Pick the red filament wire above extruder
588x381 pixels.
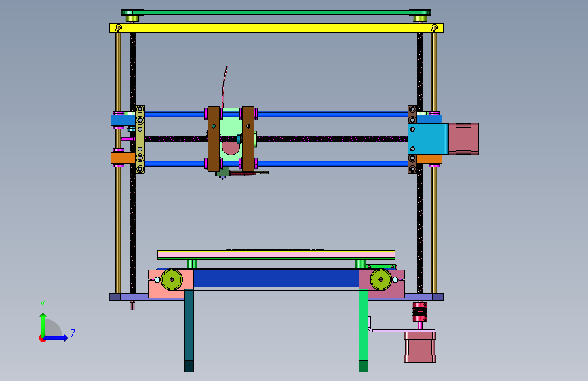click(224, 86)
